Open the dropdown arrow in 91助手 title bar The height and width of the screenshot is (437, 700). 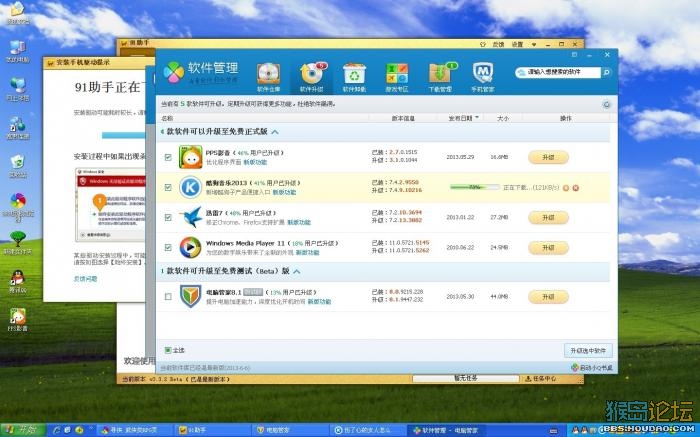click(533, 45)
